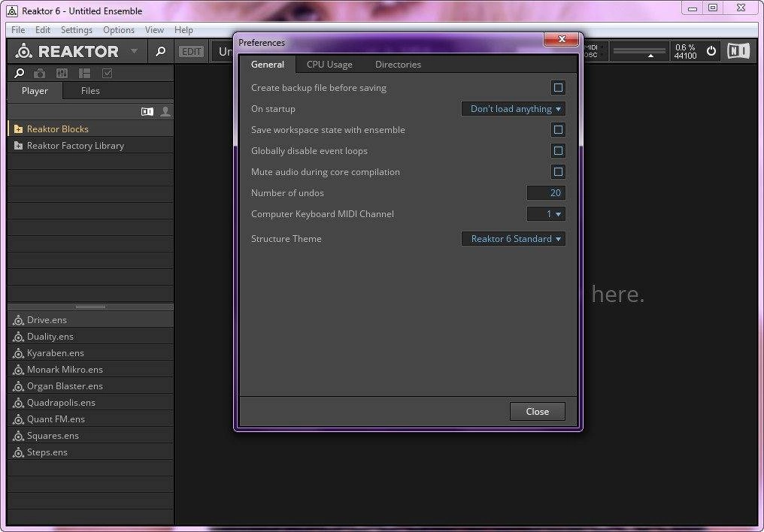
Task: Click the ensemble icon beside Organ Blaster.ens
Action: point(19,386)
